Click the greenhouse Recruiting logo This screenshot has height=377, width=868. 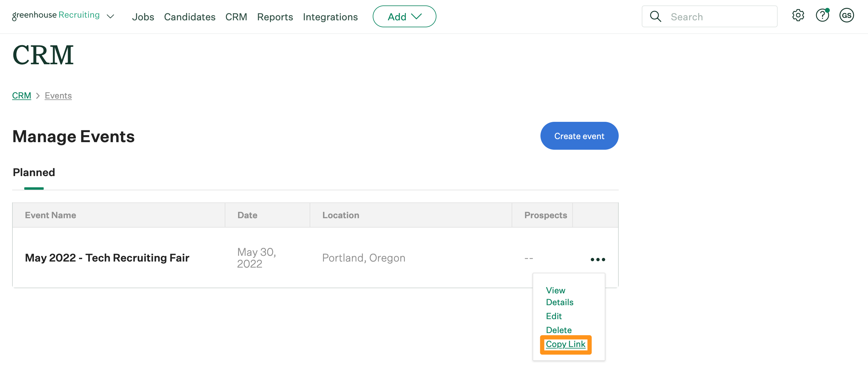tap(56, 15)
